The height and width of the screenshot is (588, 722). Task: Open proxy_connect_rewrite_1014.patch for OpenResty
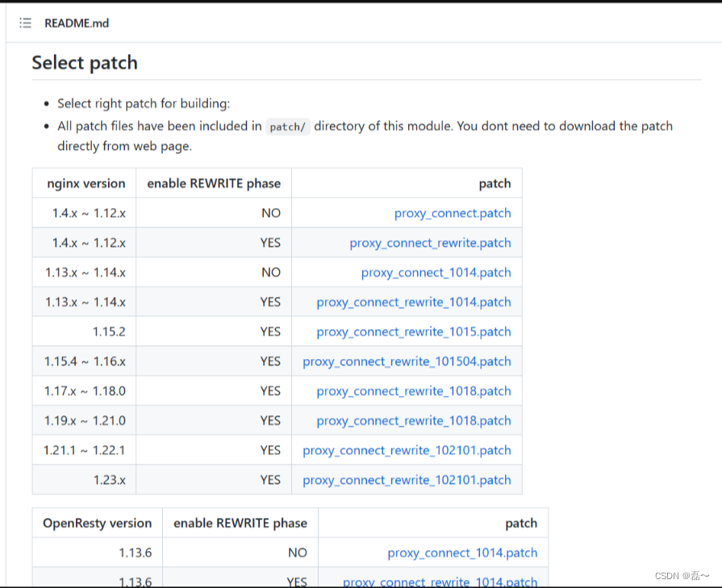tap(440, 581)
